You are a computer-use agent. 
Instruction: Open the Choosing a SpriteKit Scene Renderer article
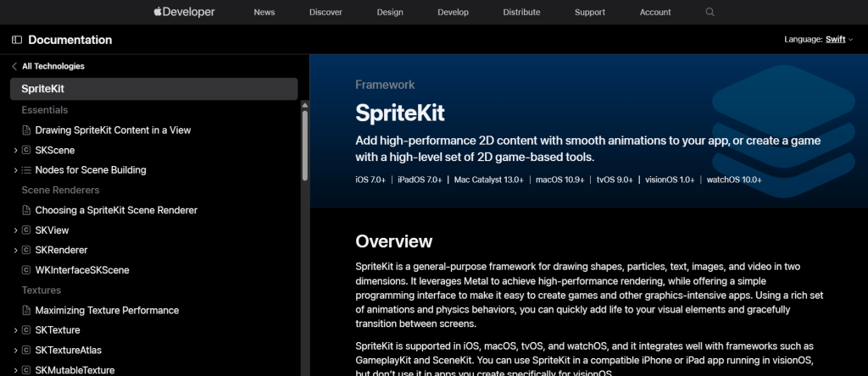(116, 210)
